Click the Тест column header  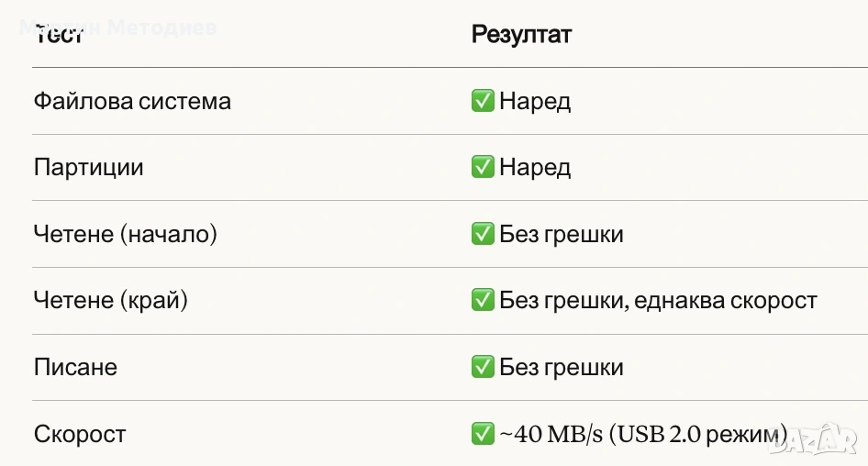[x=59, y=35]
